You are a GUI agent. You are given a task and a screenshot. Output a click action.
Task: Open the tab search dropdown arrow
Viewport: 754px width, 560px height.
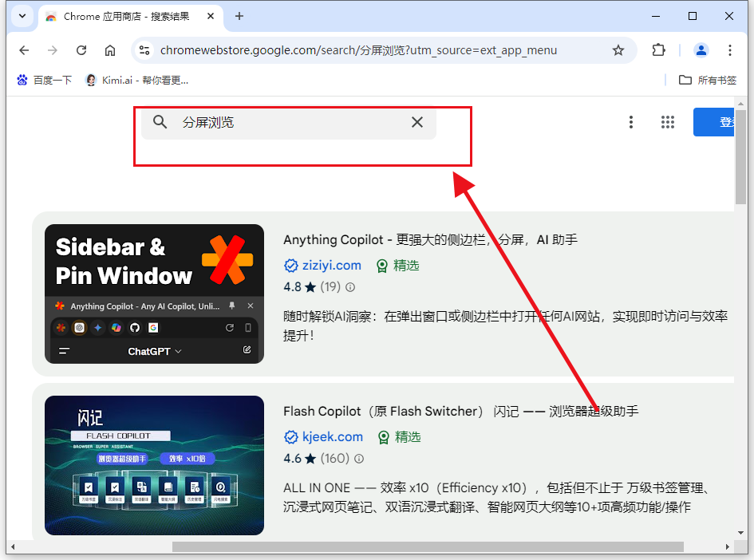point(22,16)
